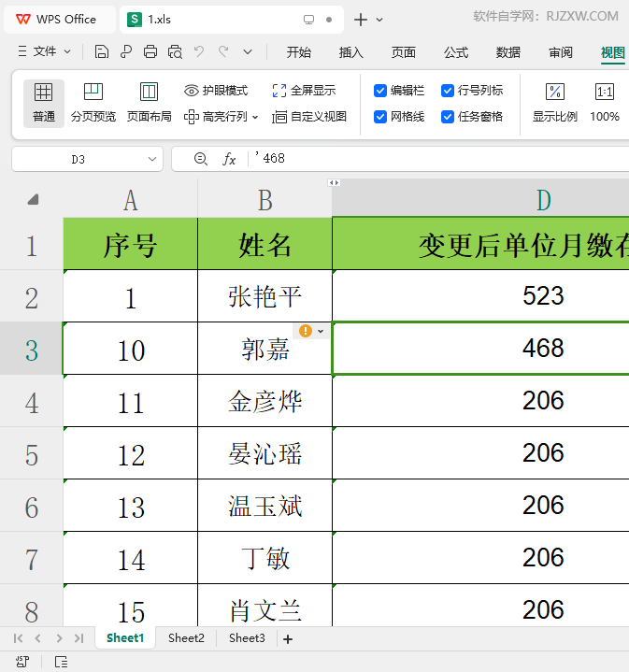Screen dimensions: 629x672
Task: Switch to Sheet2 tab
Action: point(186,638)
